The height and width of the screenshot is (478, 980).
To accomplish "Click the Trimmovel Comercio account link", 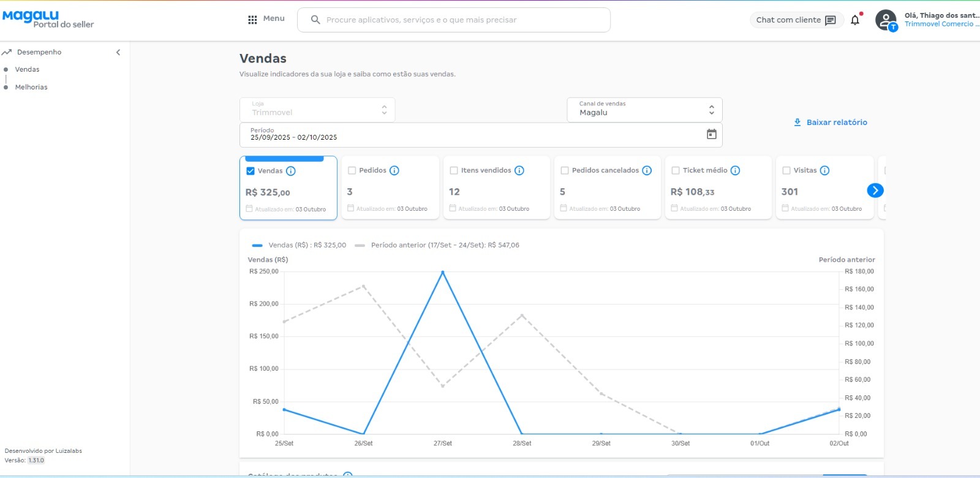I will 941,24.
